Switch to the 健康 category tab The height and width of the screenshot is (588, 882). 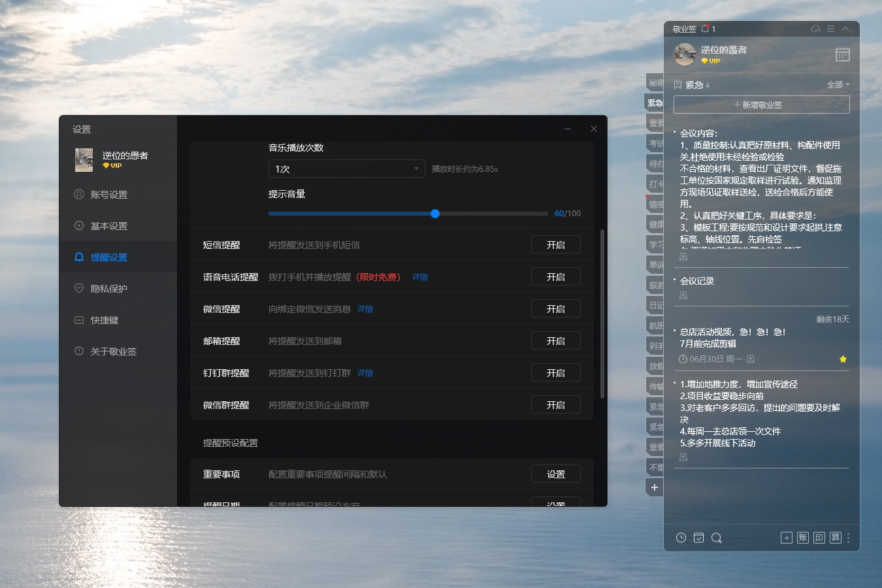(655, 224)
